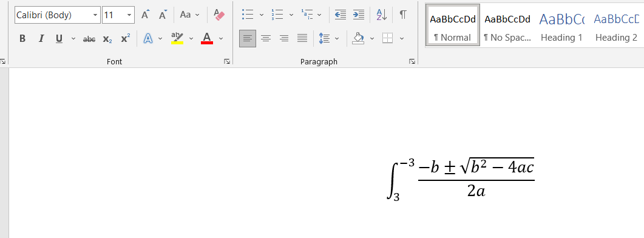Click the Increase Indent icon
The width and height of the screenshot is (644, 238).
click(x=359, y=15)
